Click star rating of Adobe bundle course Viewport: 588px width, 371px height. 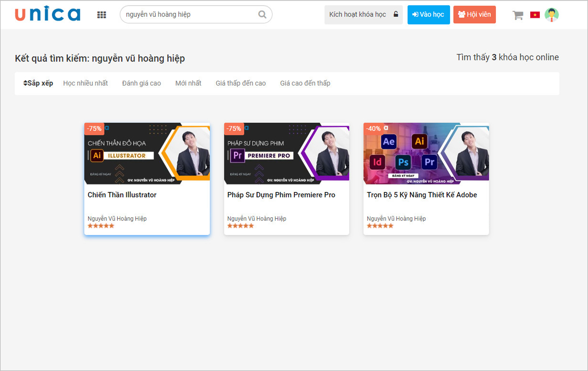coord(380,226)
